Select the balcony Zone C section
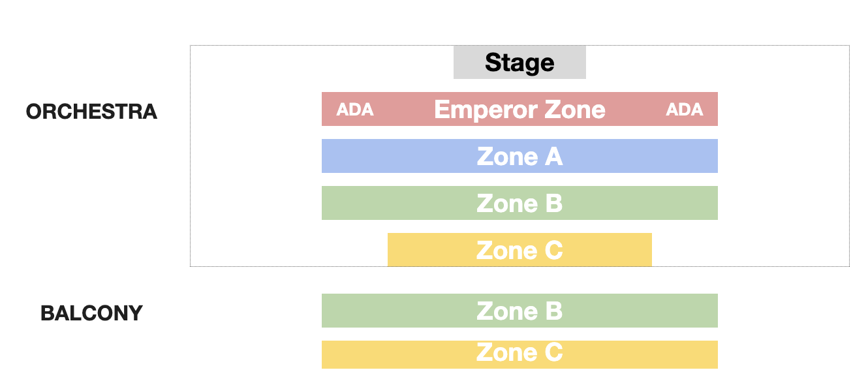The image size is (868, 385). [x=519, y=354]
